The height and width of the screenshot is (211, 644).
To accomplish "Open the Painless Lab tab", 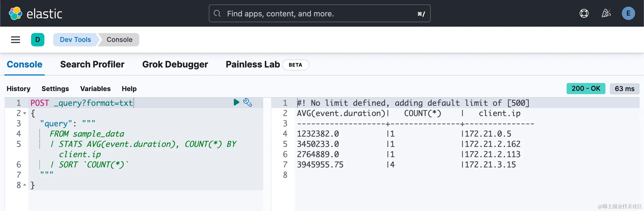I will click(253, 64).
